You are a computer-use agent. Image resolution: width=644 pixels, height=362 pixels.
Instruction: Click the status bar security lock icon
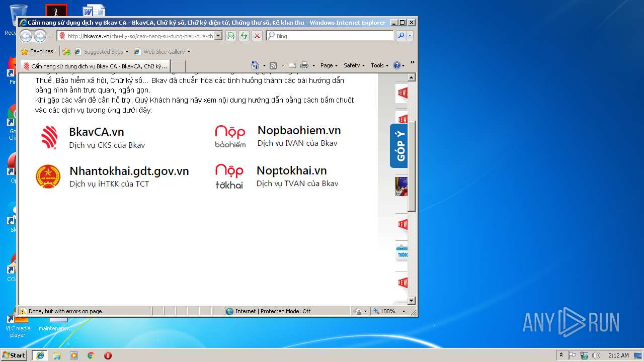[x=357, y=311]
